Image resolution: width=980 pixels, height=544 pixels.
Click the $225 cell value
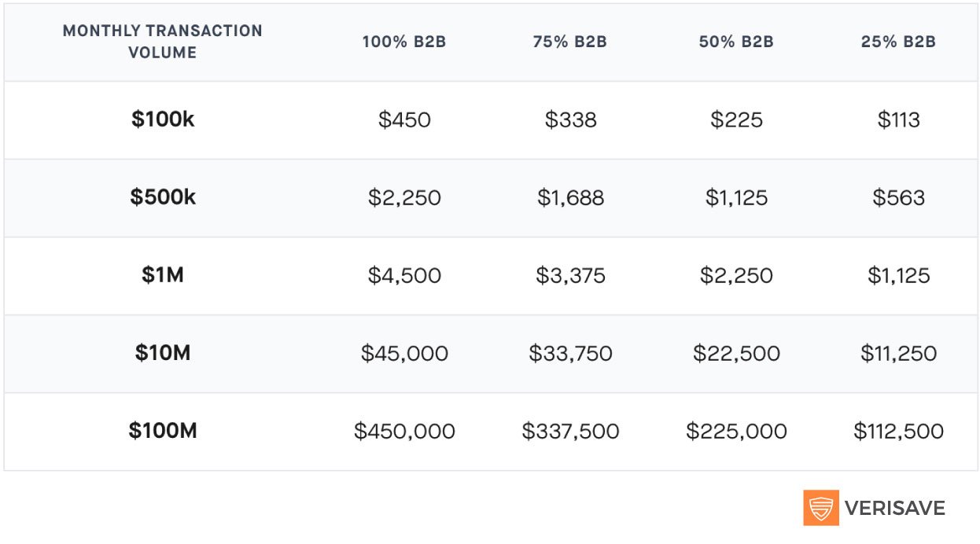(736, 120)
